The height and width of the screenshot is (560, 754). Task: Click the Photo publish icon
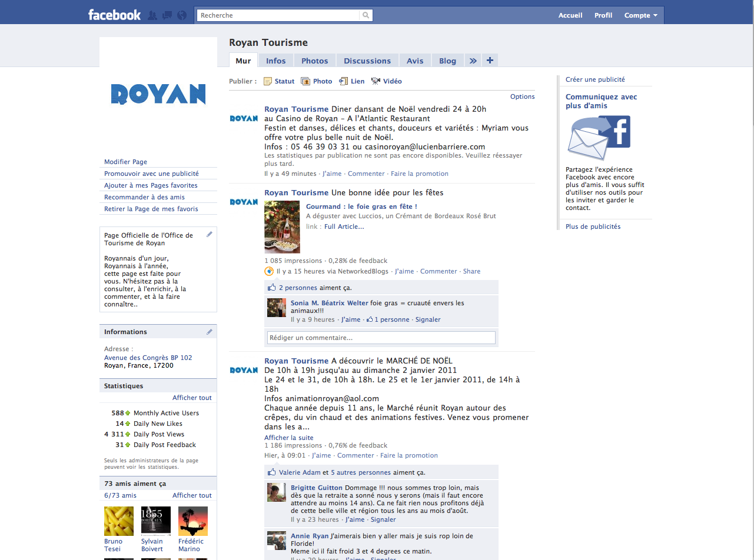(x=305, y=81)
